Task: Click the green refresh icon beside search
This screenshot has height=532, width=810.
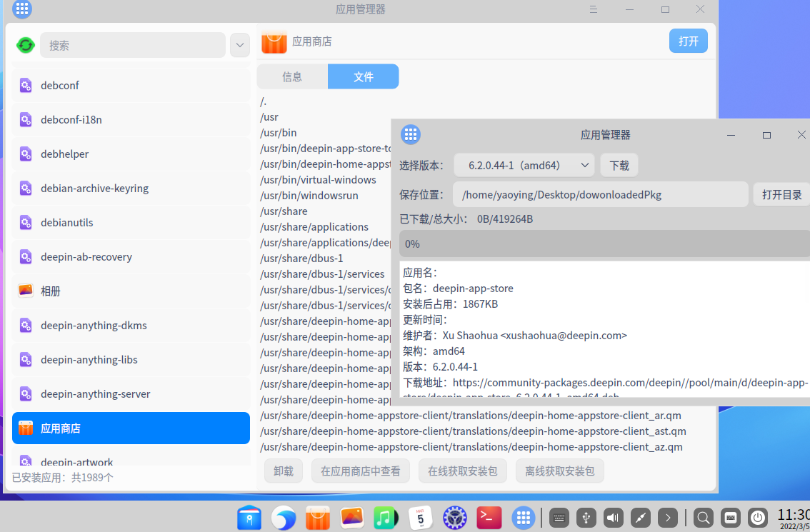Action: pyautogui.click(x=25, y=46)
